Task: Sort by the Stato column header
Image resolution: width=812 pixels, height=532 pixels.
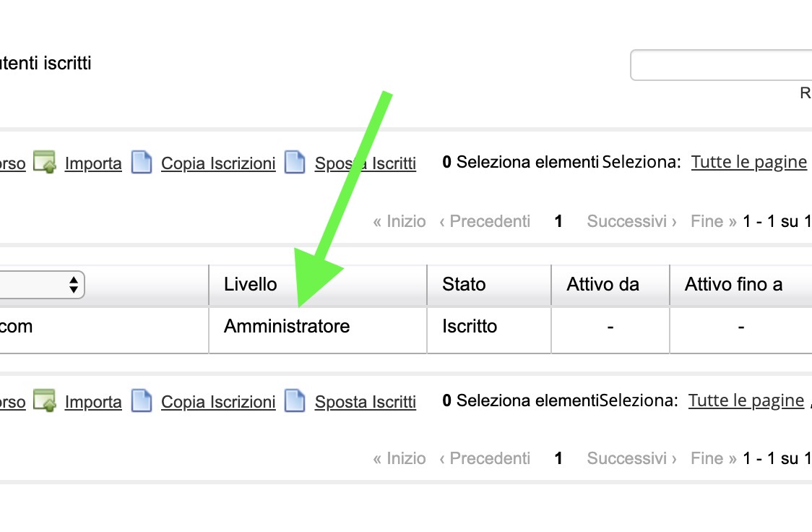Action: (464, 284)
